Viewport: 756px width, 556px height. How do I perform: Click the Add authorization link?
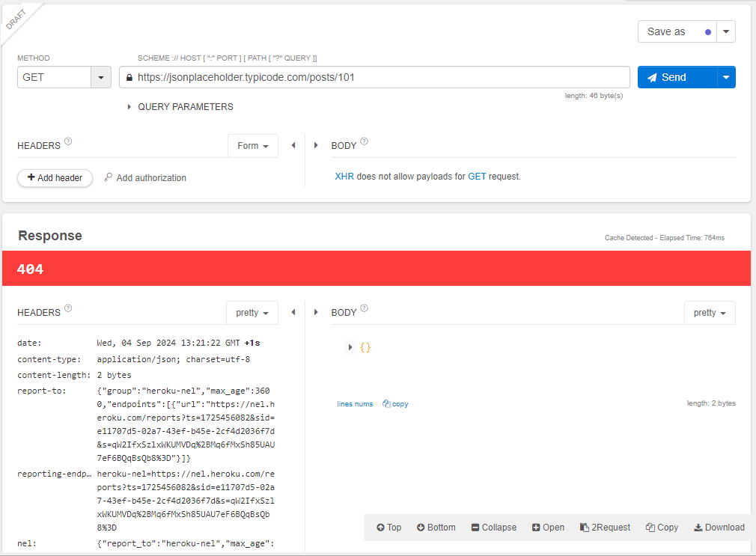click(x=145, y=177)
